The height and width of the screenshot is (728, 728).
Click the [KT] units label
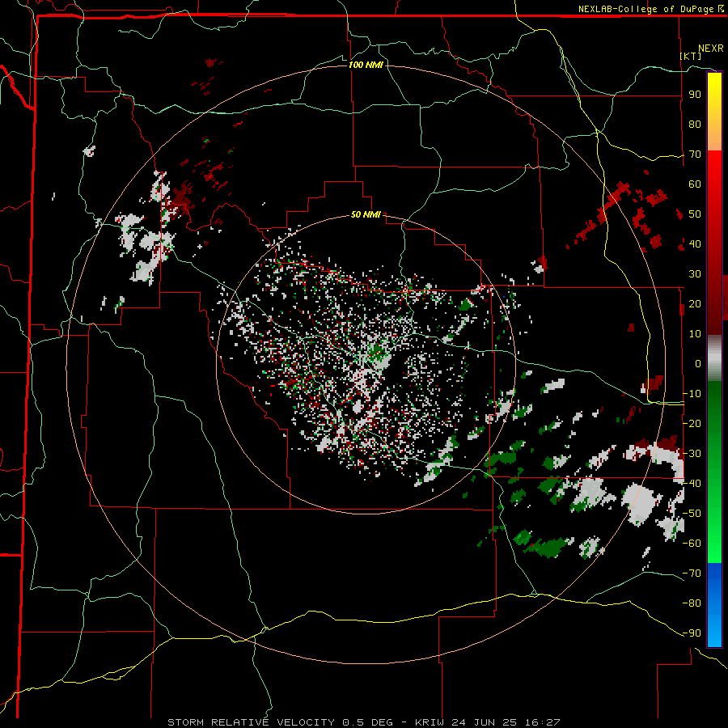click(691, 56)
